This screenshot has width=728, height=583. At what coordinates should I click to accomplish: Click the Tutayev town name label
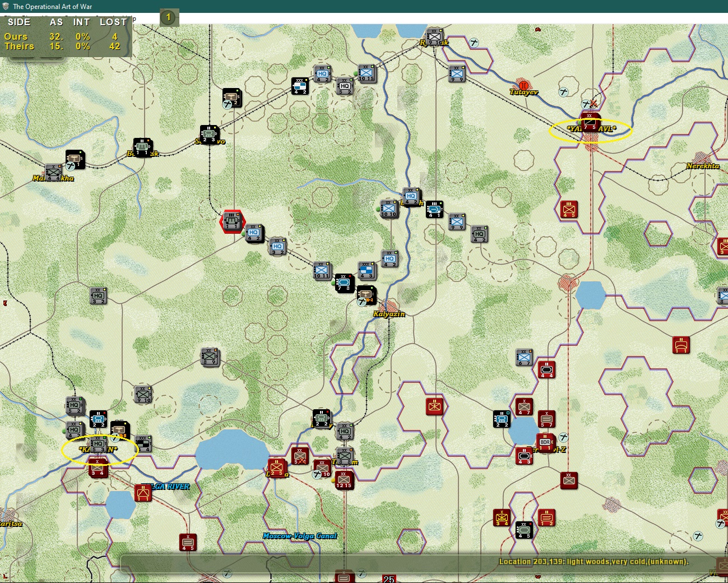(x=524, y=92)
